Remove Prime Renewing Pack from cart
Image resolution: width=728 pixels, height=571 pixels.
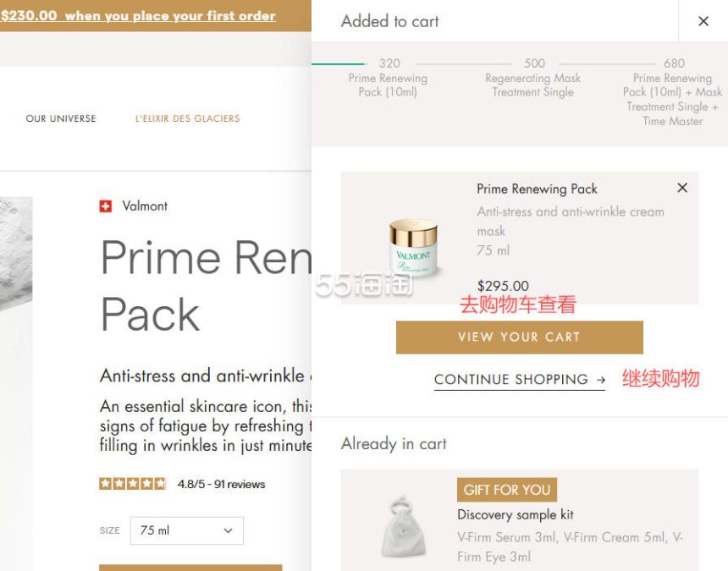[x=682, y=188]
